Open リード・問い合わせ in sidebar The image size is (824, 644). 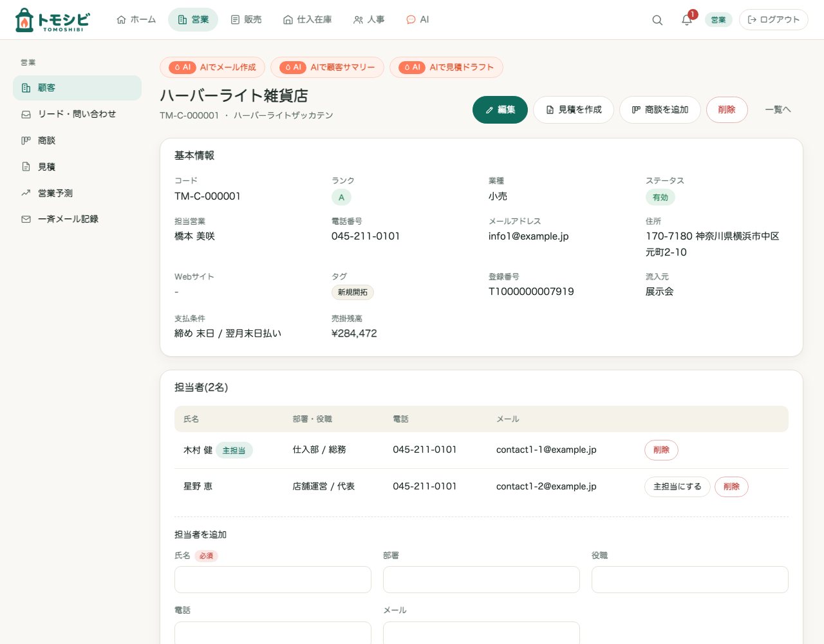(x=77, y=114)
